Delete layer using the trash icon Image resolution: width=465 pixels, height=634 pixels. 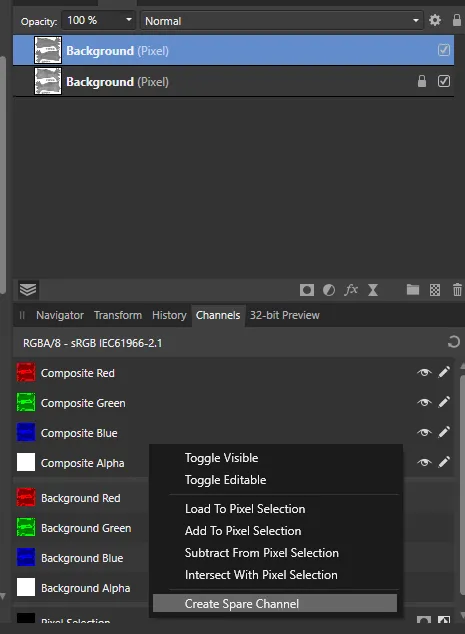(x=457, y=290)
